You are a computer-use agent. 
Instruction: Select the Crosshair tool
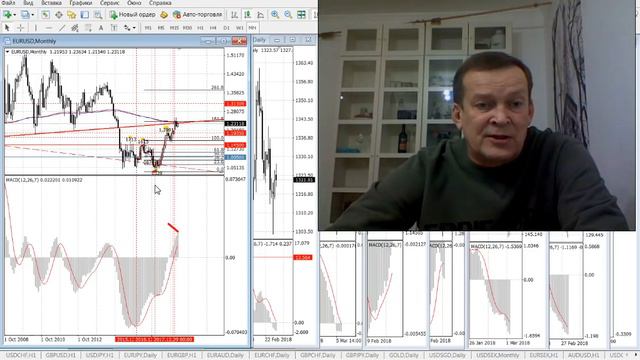tap(20, 28)
